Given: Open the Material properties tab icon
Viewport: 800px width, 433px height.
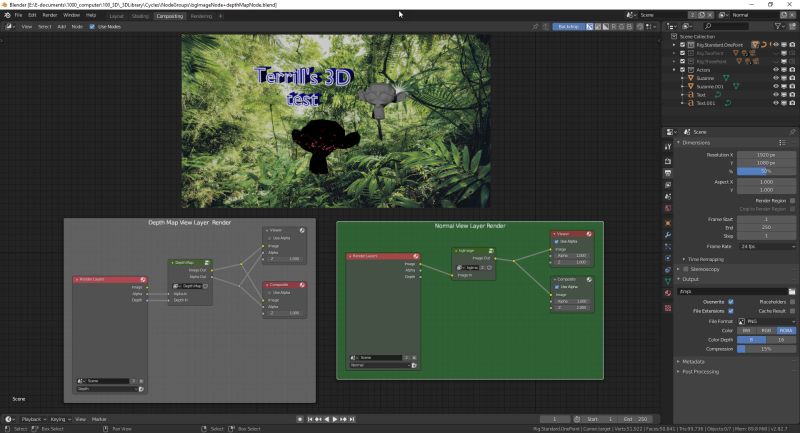Looking at the screenshot, I should [x=668, y=293].
